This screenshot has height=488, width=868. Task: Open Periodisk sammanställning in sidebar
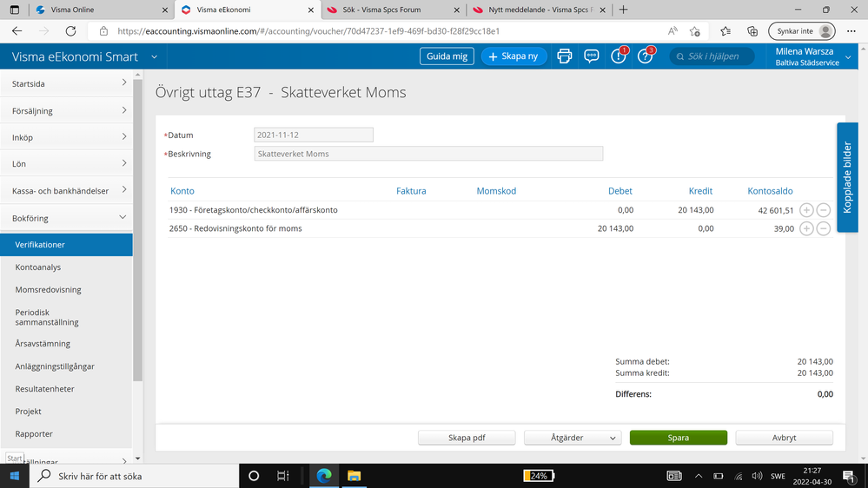(x=47, y=317)
